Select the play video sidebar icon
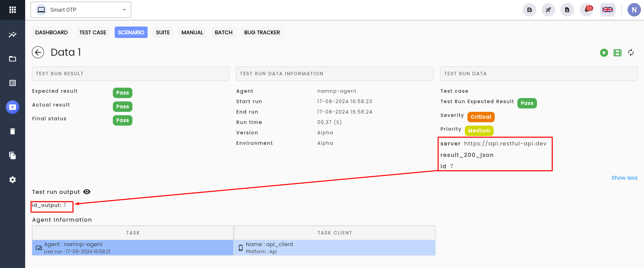Image resolution: width=644 pixels, height=268 pixels. coord(12,107)
